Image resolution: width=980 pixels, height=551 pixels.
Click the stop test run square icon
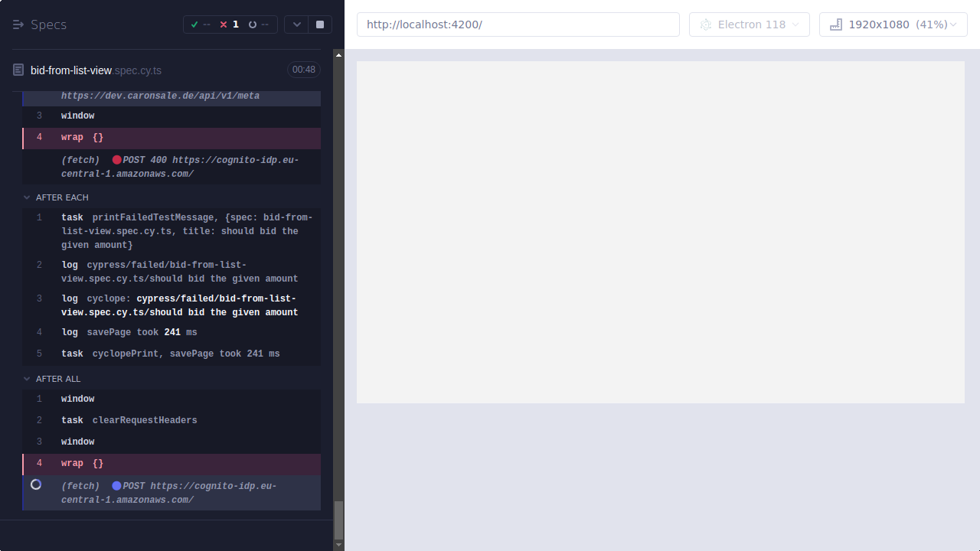click(x=319, y=24)
